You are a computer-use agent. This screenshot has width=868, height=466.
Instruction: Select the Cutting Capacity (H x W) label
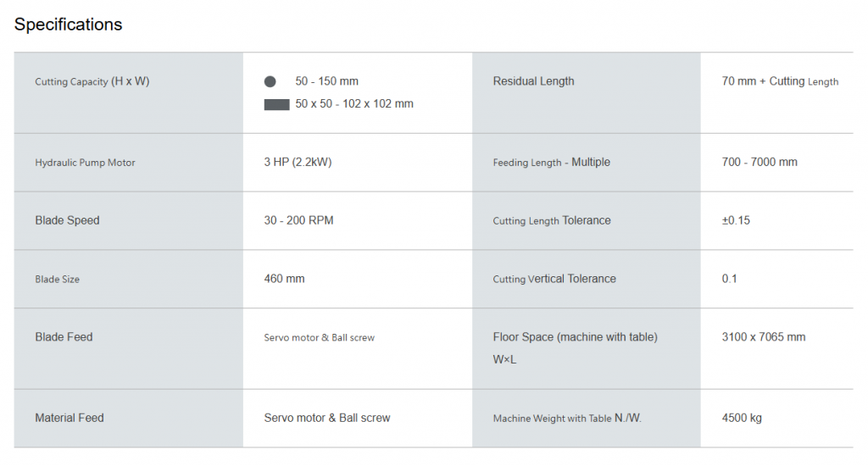tap(92, 81)
